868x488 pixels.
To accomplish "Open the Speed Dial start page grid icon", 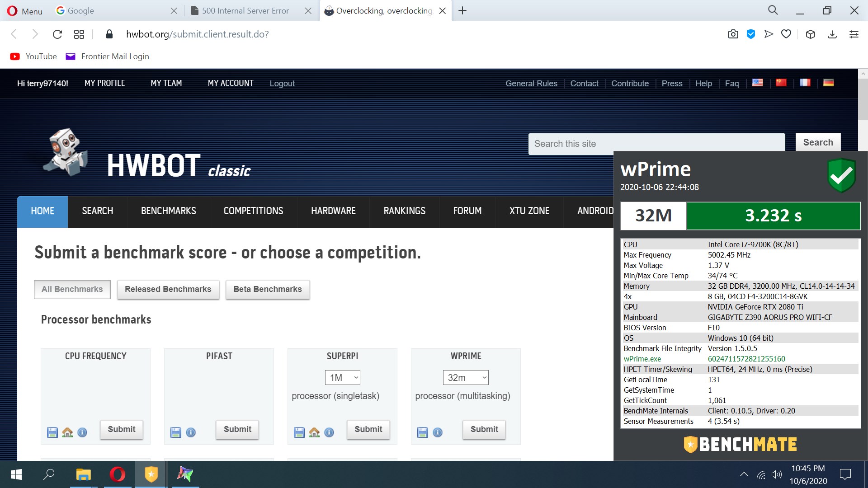I will tap(79, 34).
